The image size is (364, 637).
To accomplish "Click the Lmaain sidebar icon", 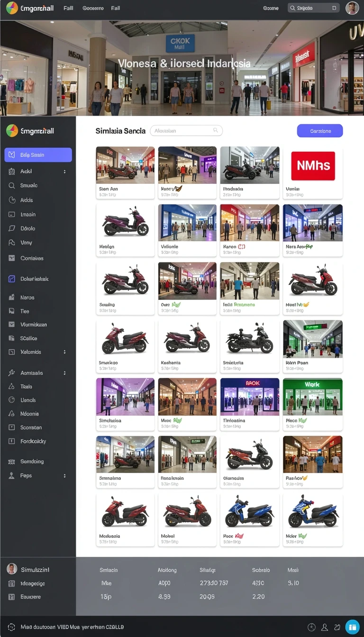I will [12, 214].
